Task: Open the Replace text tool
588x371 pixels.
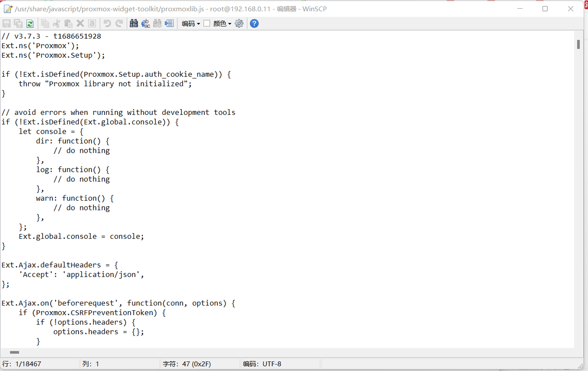Action: [146, 23]
